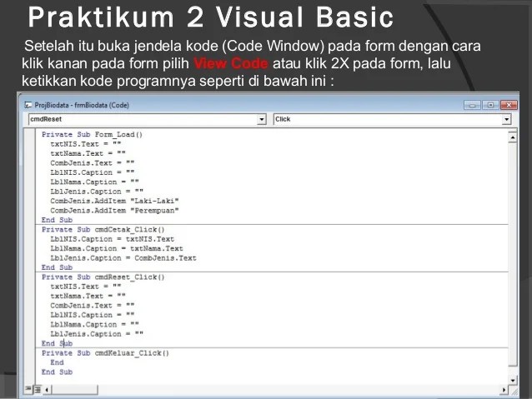532x399 pixels.
Task: Click the line 'CombJenis.AddItem "Perempuan"'
Action: point(114,211)
